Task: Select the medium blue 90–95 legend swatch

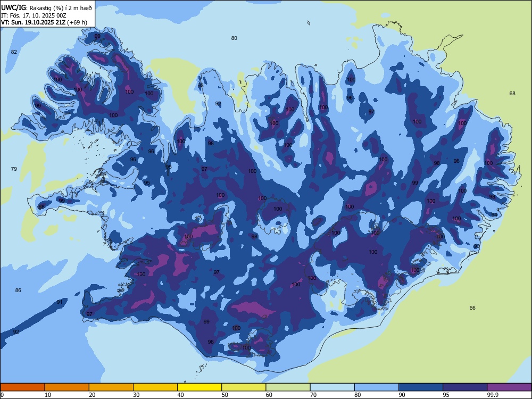Action: 421,387
